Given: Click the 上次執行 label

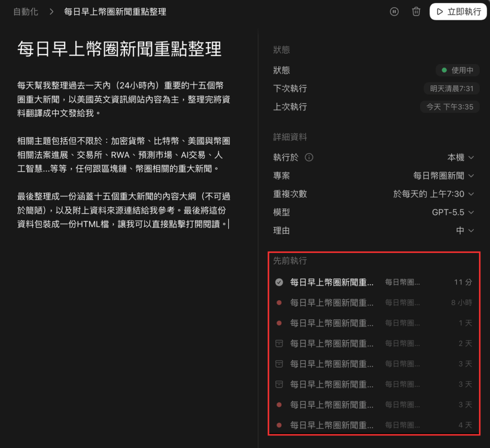Looking at the screenshot, I should (290, 107).
